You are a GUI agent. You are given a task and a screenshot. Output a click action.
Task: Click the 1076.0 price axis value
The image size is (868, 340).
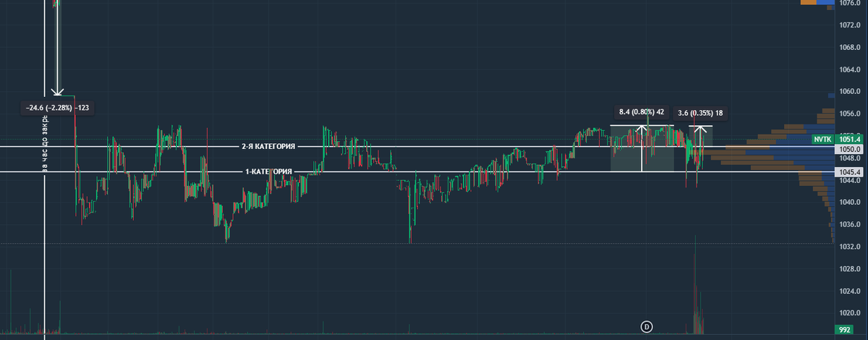coord(849,4)
